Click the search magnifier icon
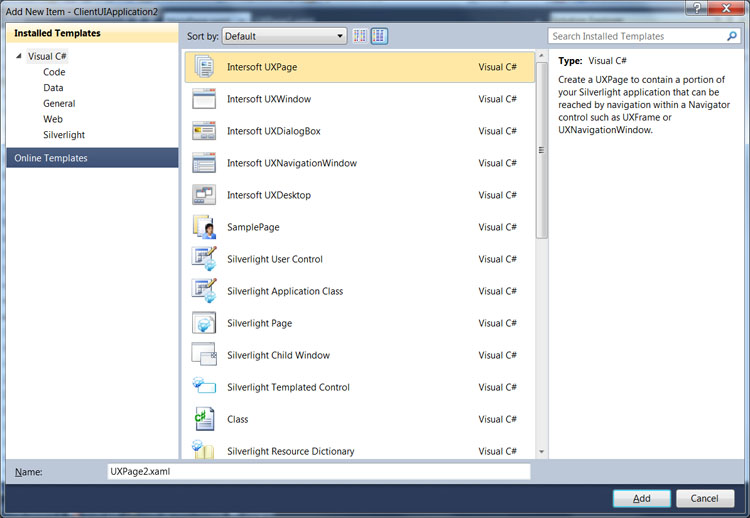Image resolution: width=750 pixels, height=518 pixels. tap(732, 36)
